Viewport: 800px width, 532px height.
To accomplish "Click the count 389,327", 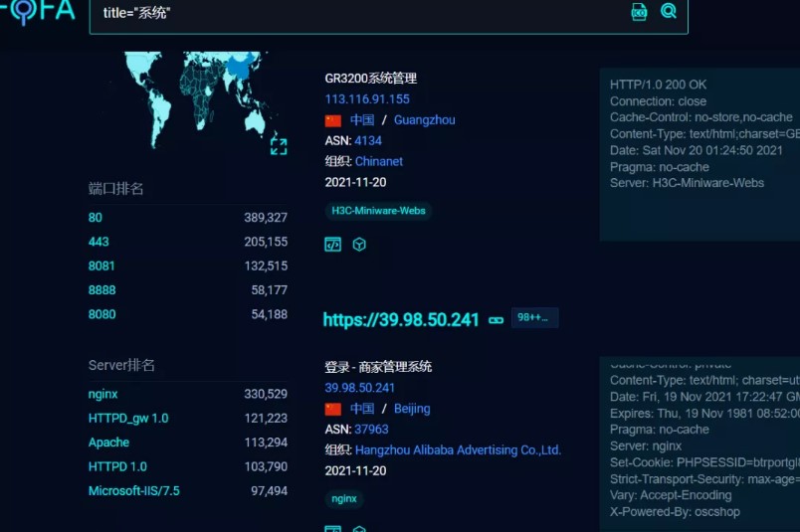I will pyautogui.click(x=266, y=218).
